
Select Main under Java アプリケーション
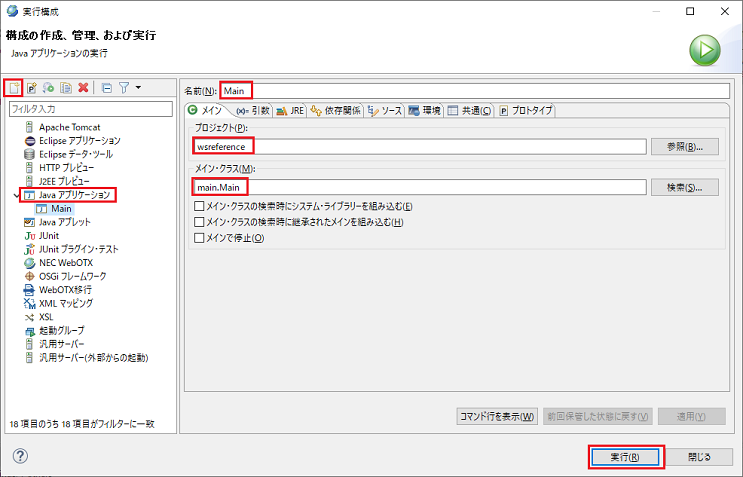(61, 209)
